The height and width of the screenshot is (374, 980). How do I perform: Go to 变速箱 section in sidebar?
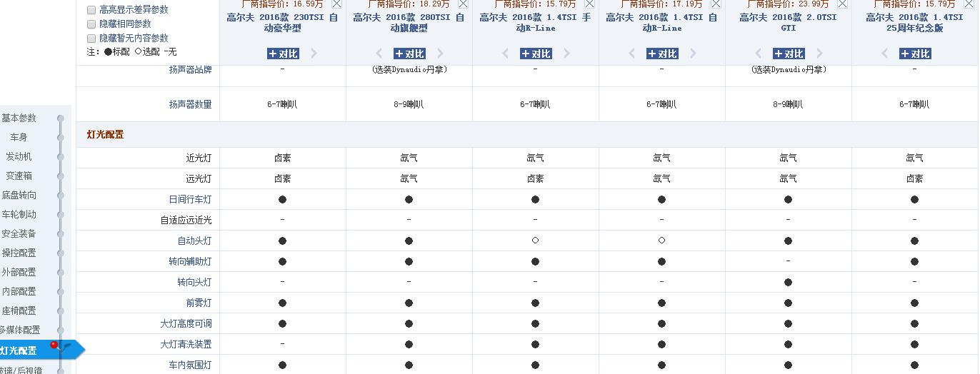coord(19,176)
